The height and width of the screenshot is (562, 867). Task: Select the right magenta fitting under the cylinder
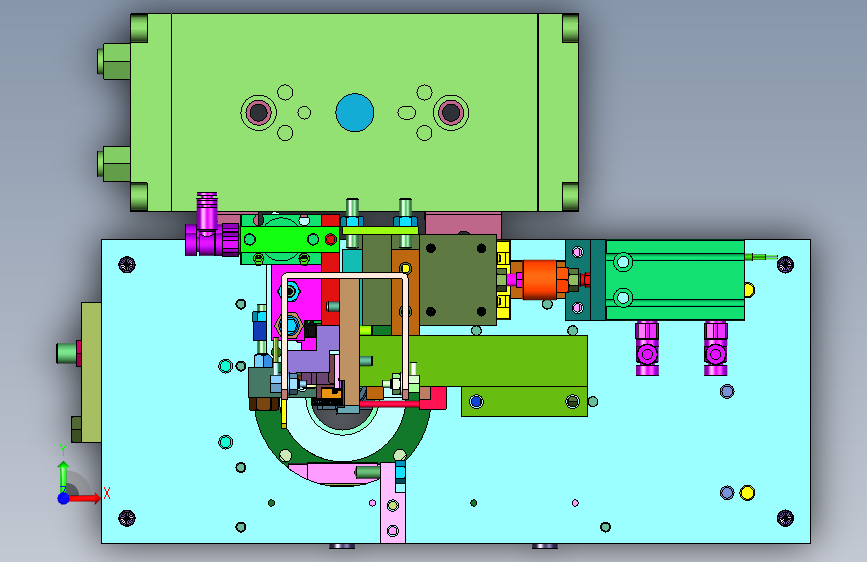(x=715, y=348)
